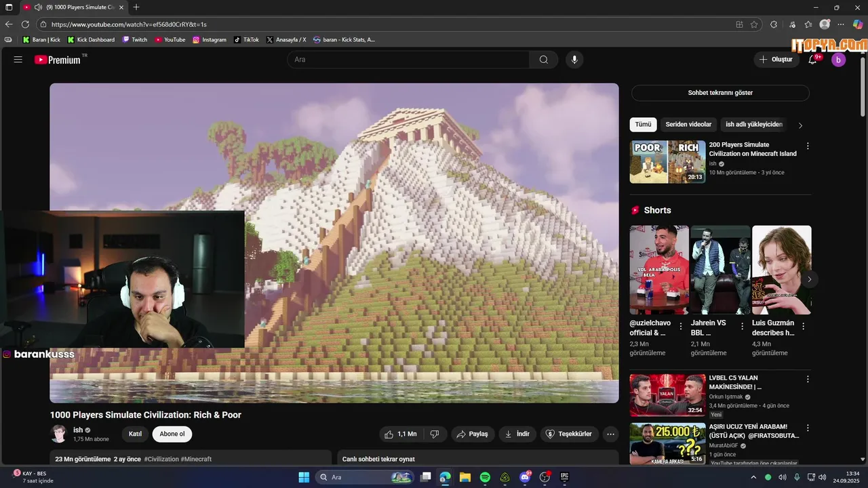The image size is (868, 488).
Task: Open options for uzielchavo short
Action: 681,327
